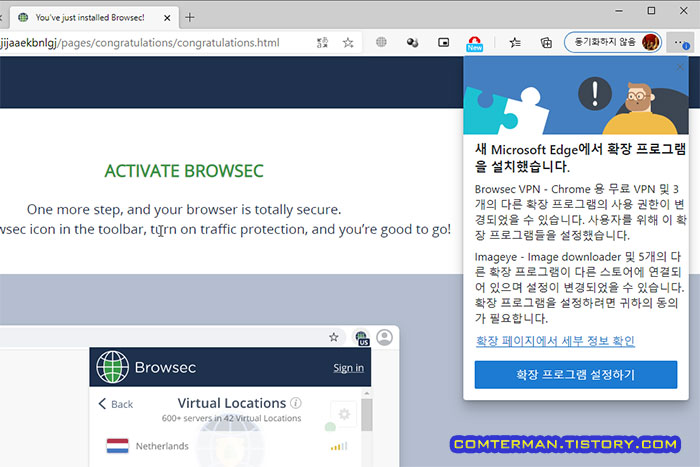Click the picture-in-picture extension icon

(443, 42)
